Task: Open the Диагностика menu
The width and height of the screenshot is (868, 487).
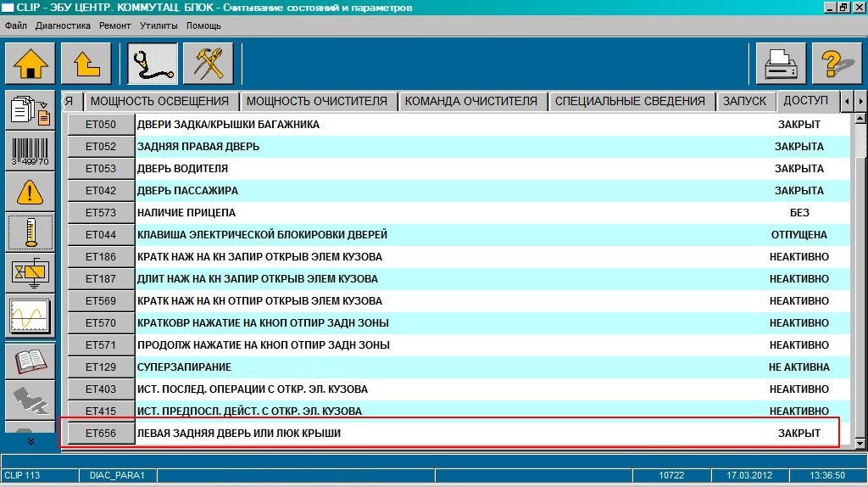Action: (x=63, y=25)
